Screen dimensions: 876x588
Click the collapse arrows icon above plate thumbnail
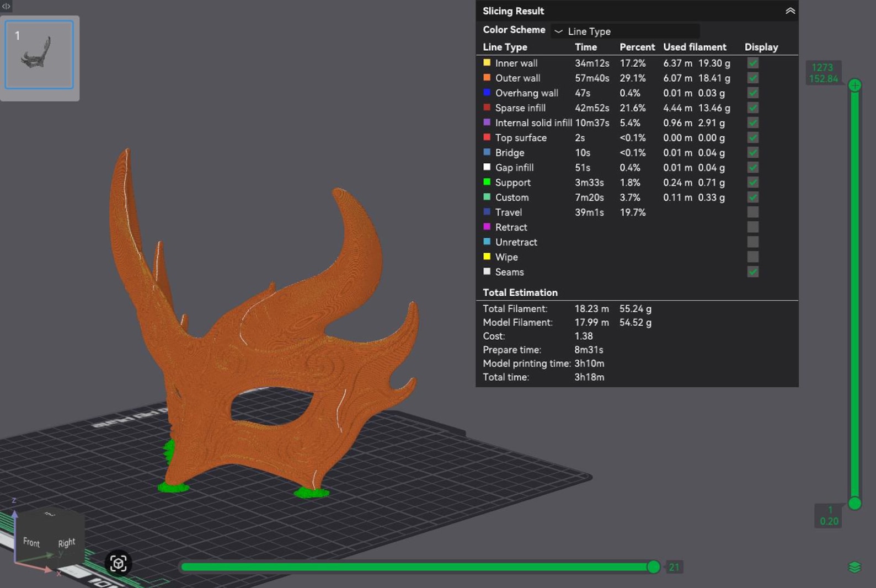click(6, 6)
